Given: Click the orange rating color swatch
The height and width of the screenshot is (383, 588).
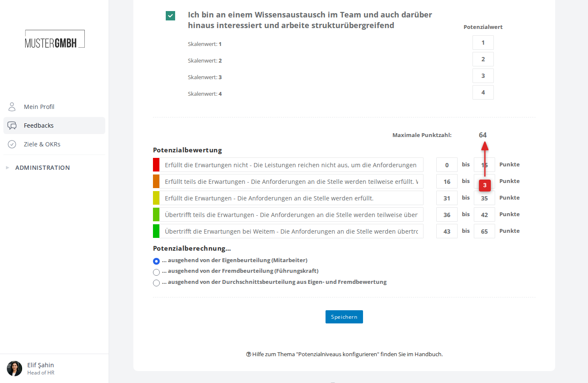Looking at the screenshot, I should (156, 181).
